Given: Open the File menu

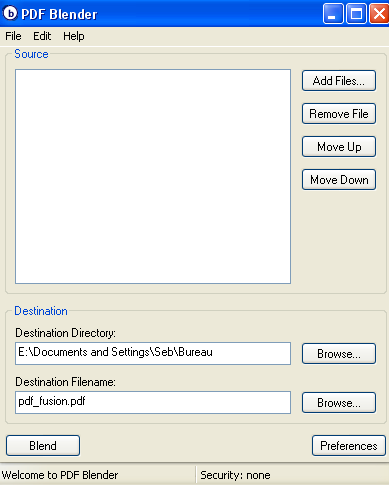Looking at the screenshot, I should click(13, 36).
